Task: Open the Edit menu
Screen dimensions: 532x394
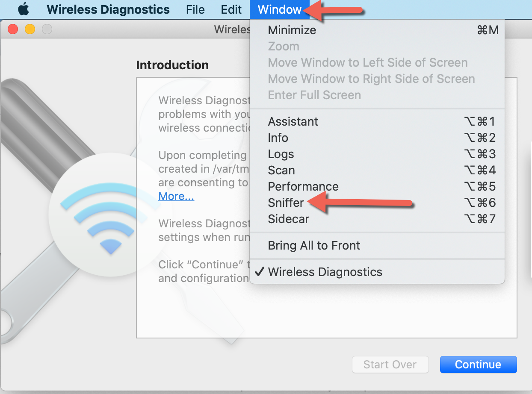Action: (231, 9)
